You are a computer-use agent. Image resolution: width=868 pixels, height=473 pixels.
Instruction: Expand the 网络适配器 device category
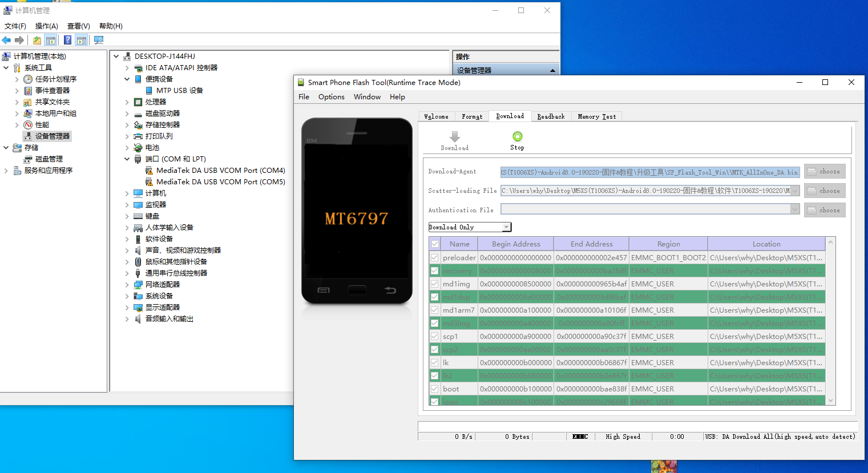127,285
